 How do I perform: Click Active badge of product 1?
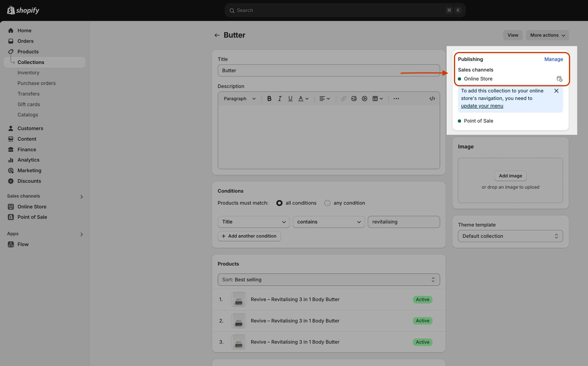tap(422, 300)
